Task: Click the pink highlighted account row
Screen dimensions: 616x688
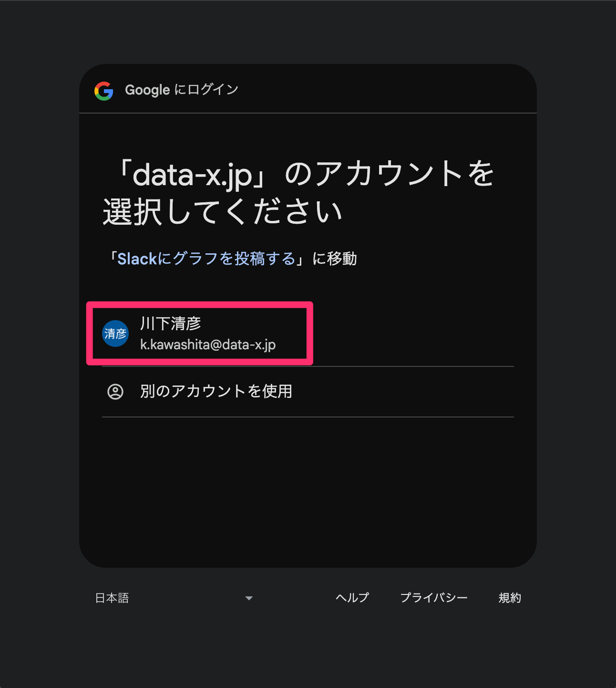Action: tap(200, 334)
